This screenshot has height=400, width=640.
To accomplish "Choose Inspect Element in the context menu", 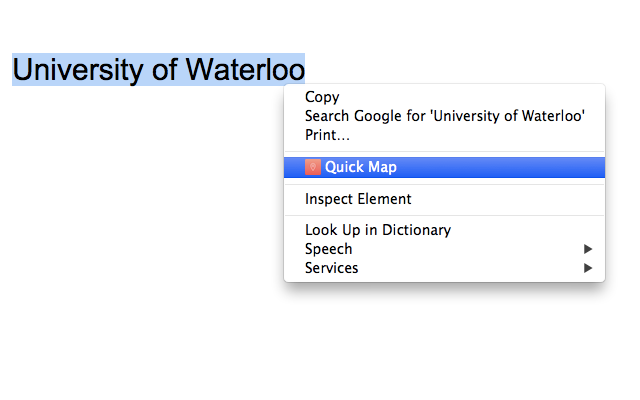I will click(358, 199).
